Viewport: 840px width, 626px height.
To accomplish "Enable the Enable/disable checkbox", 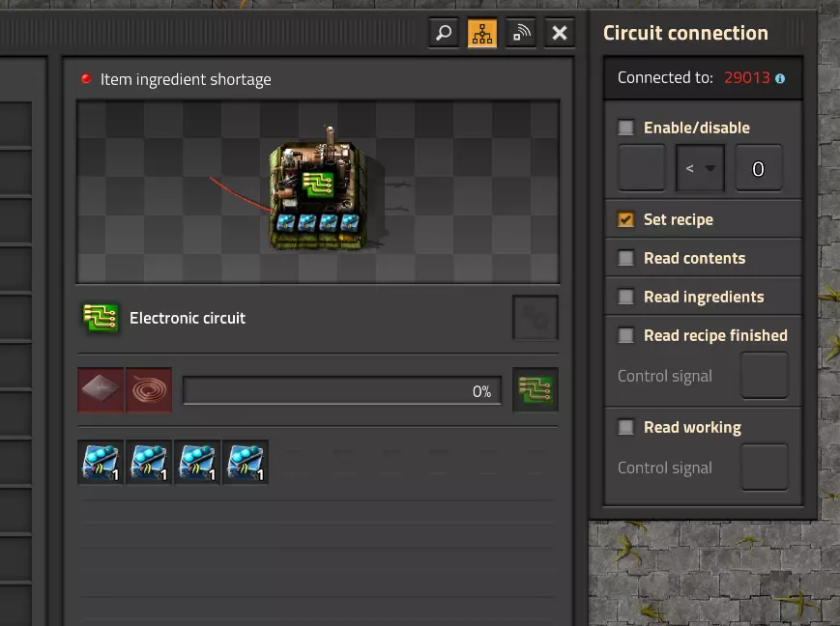I will pos(625,128).
